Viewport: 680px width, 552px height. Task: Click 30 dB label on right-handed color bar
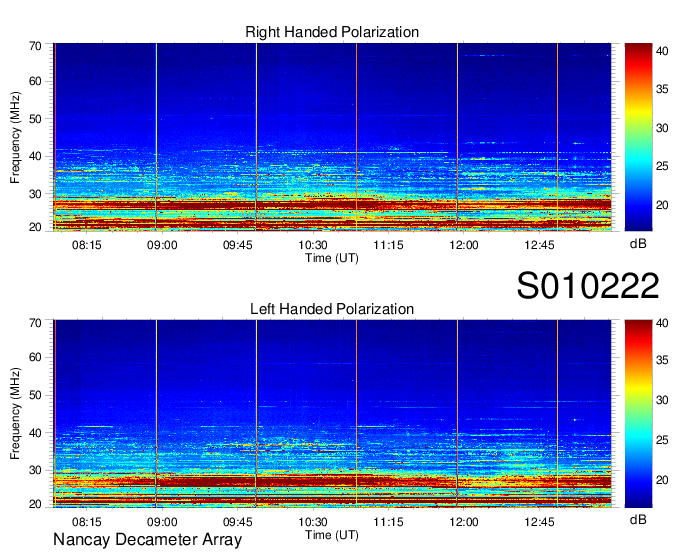[662, 128]
